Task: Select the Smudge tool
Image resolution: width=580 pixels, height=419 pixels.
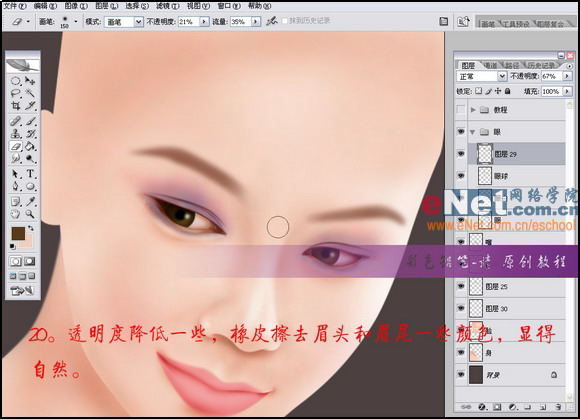Action: coord(16,159)
